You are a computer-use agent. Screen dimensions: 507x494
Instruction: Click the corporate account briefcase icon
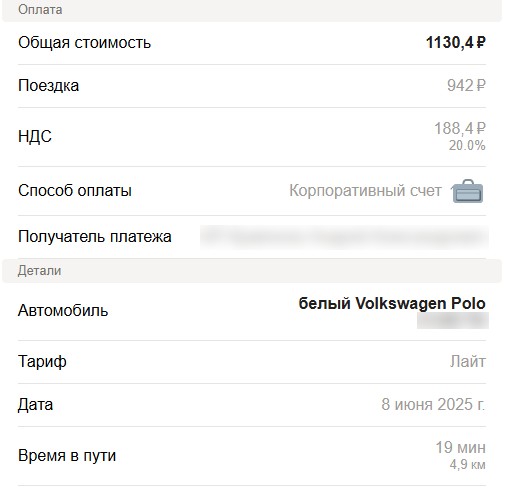(x=467, y=191)
